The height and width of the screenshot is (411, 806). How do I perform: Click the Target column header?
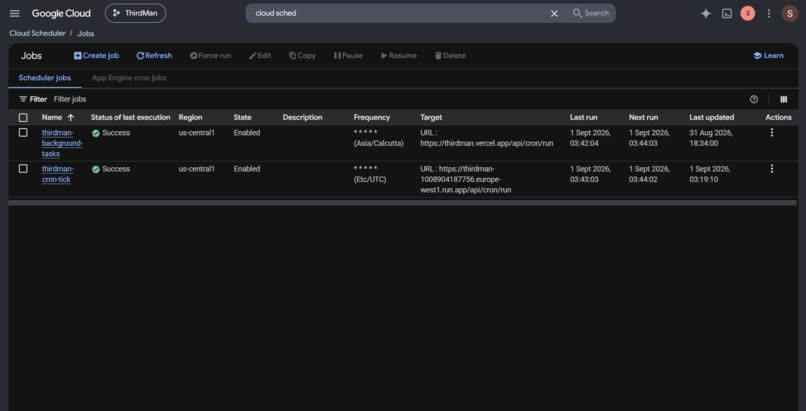tap(431, 118)
